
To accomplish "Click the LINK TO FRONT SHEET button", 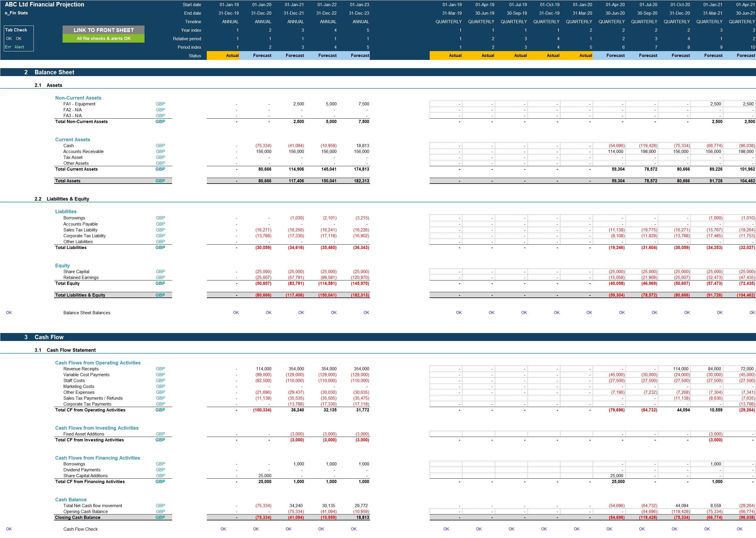I will pos(103,30).
